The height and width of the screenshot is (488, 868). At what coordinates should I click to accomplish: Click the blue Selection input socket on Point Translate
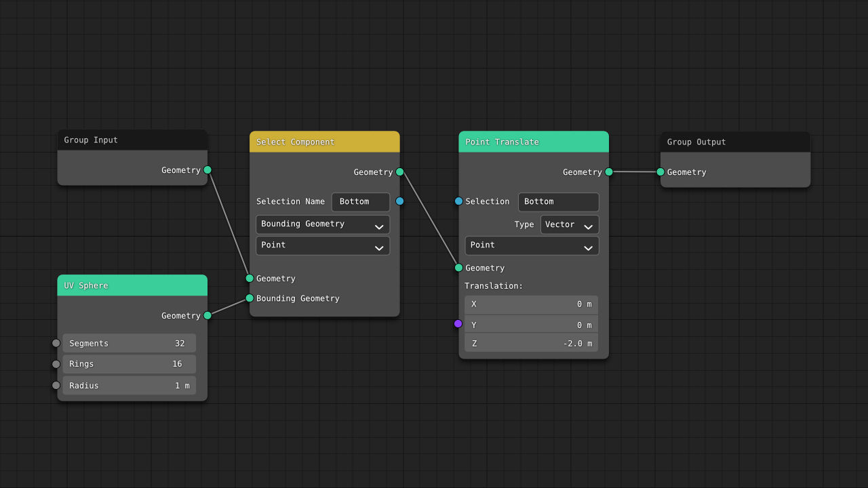pyautogui.click(x=459, y=201)
